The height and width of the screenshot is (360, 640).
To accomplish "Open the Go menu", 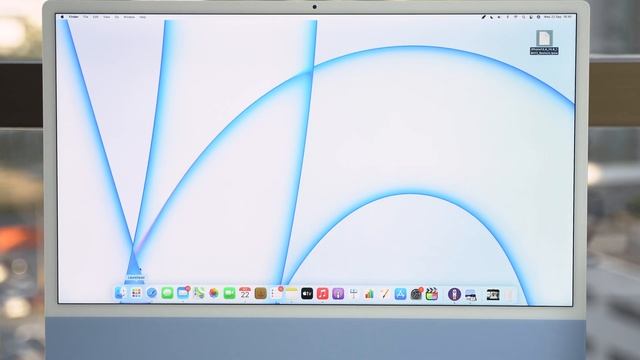I will pyautogui.click(x=117, y=17).
